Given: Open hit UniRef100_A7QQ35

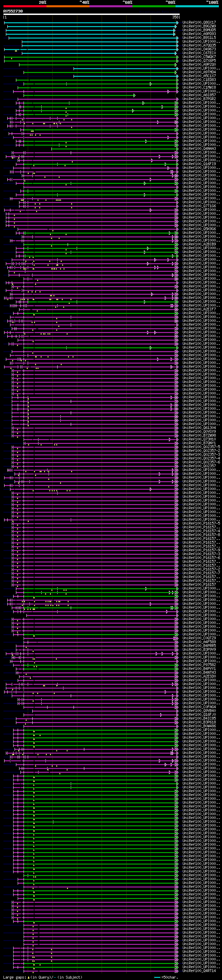Looking at the screenshot, I should click(199, 45).
